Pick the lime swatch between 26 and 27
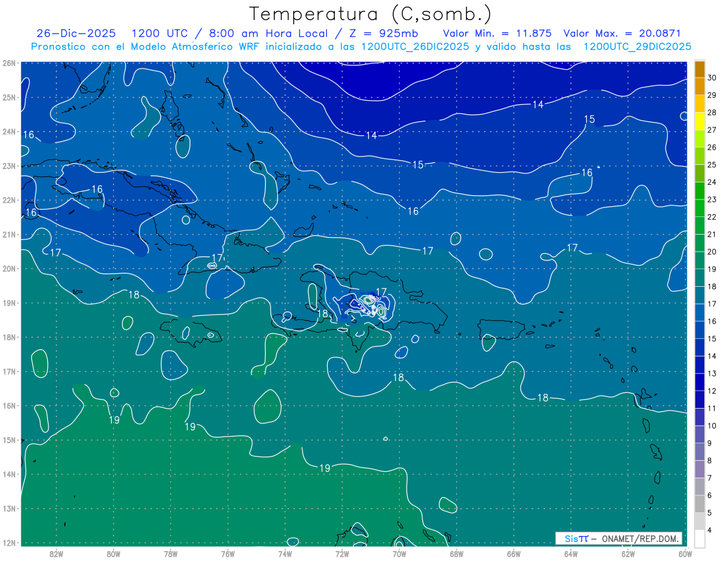The height and width of the screenshot is (562, 728). pyautogui.click(x=699, y=139)
